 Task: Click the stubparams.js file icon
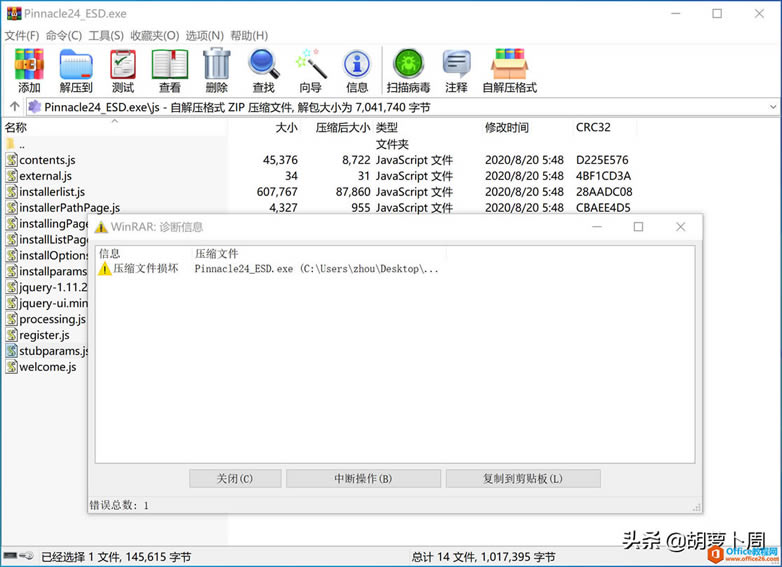[x=11, y=351]
